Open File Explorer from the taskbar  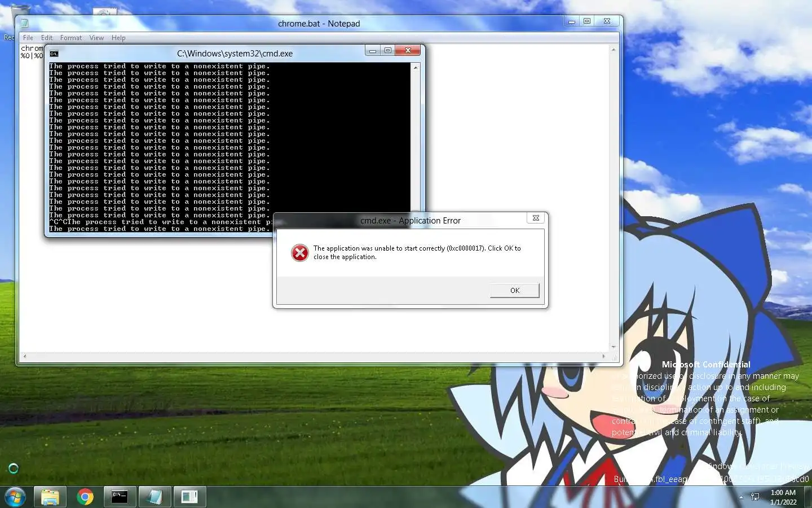click(50, 497)
